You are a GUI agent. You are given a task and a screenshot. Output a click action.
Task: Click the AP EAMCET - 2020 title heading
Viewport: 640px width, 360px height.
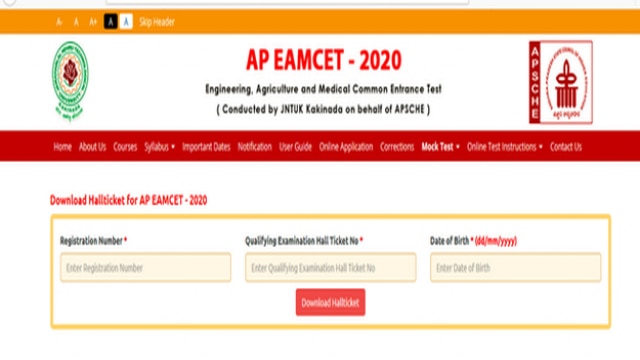(324, 60)
